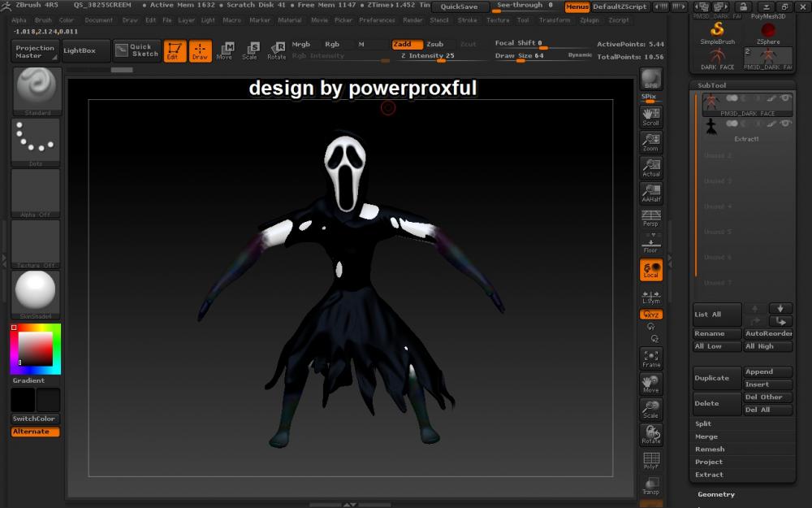Open the Transform menu
Image resolution: width=812 pixels, height=508 pixels.
555,20
